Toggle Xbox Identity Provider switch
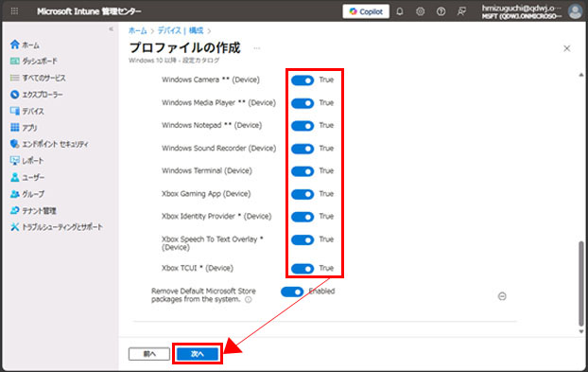 coord(303,217)
